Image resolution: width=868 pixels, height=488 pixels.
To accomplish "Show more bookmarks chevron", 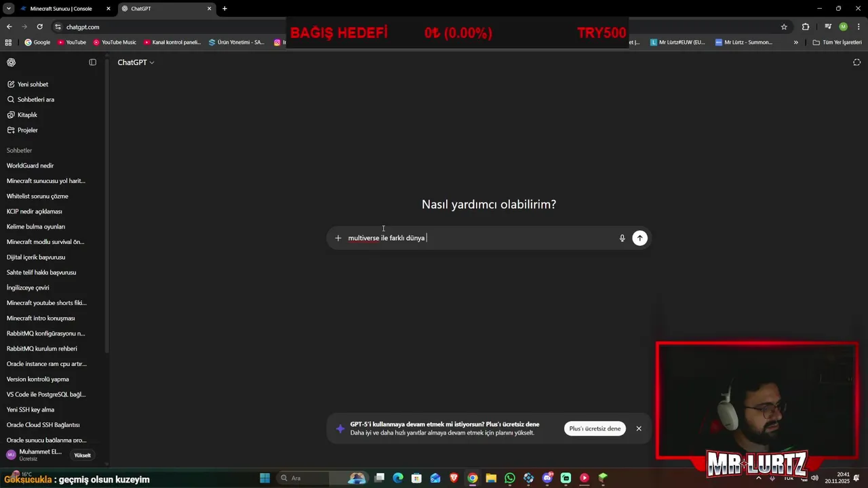I will [x=795, y=42].
